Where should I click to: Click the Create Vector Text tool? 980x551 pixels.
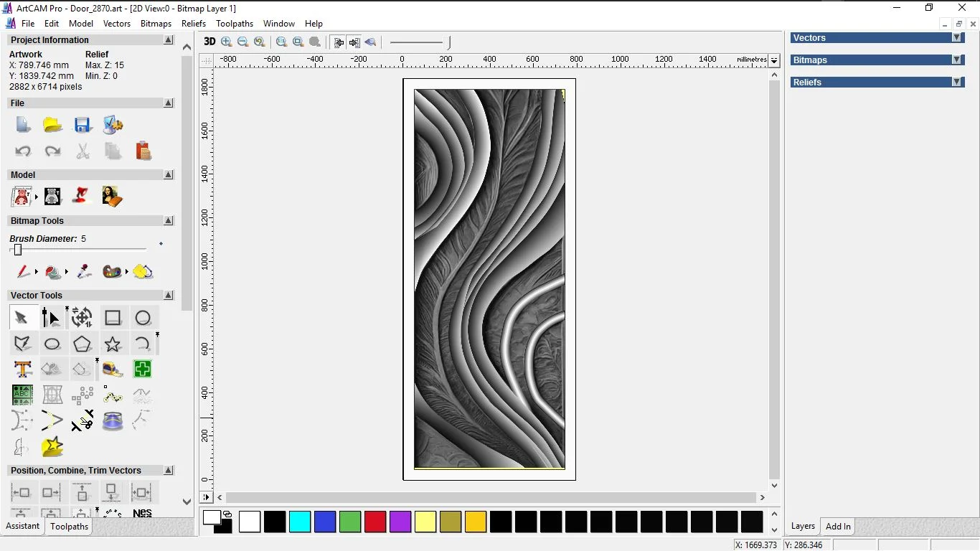click(23, 369)
